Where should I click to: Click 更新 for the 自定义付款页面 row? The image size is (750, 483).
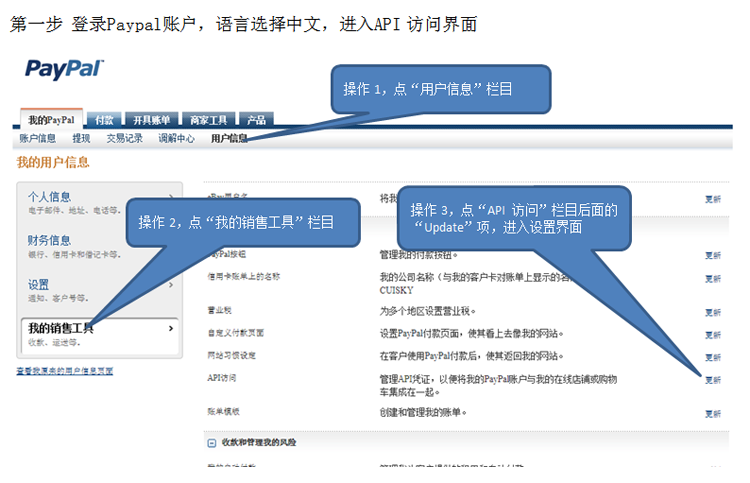[713, 335]
